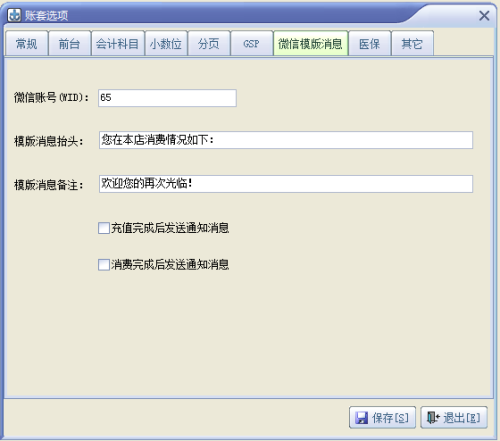Select the 微信模版消息 tab
This screenshot has width=500, height=441.
point(310,43)
